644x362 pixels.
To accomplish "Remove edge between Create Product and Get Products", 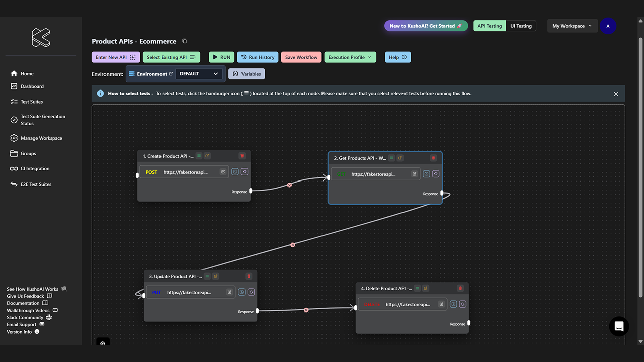I will pyautogui.click(x=289, y=185).
